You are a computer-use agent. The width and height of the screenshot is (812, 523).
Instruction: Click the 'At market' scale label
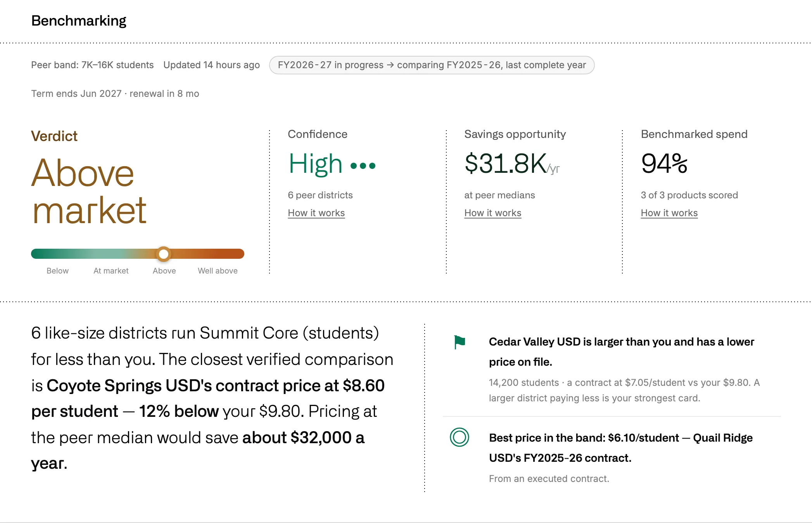111,271
